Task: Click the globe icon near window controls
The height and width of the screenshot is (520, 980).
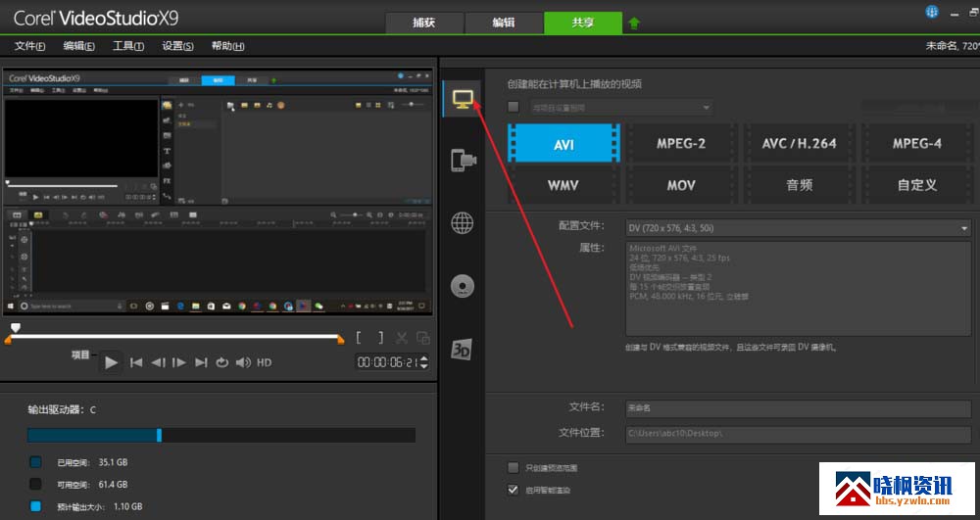Action: (x=932, y=12)
